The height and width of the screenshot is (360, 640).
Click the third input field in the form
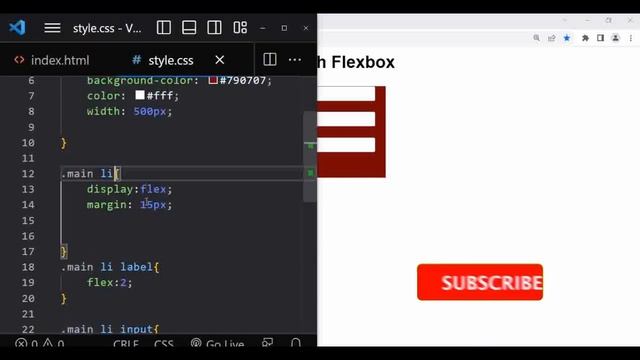[x=346, y=145]
